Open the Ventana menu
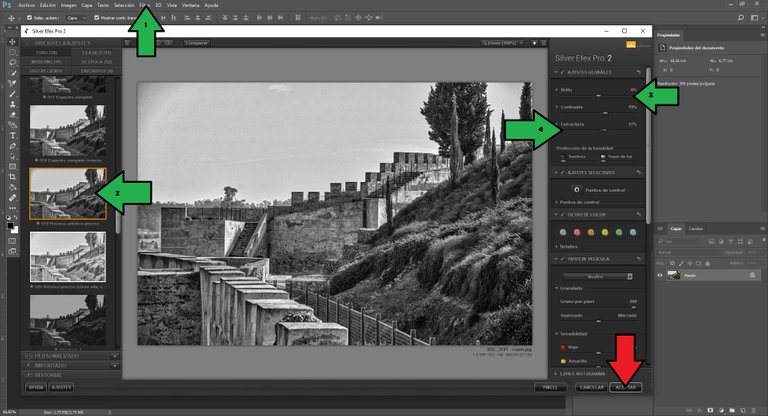Viewport: 768px width, 416px height. click(x=191, y=5)
